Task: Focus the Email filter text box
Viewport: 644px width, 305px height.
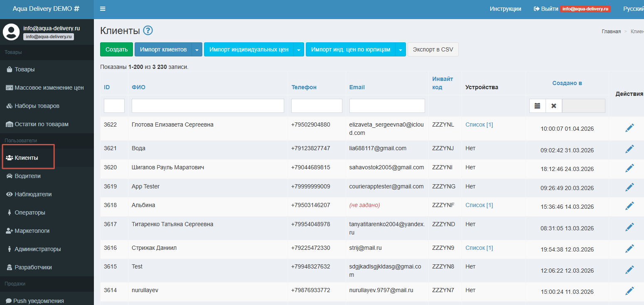Action: point(387,106)
